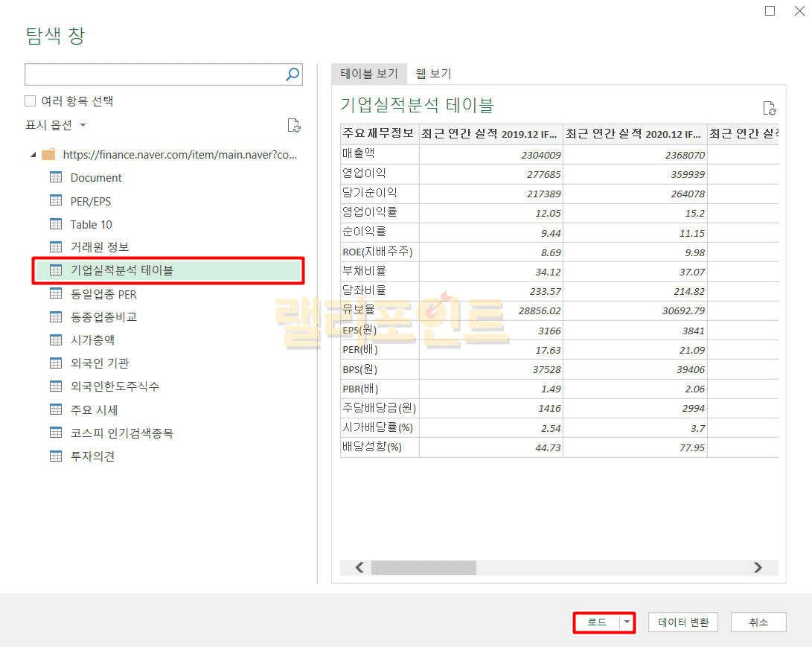The width and height of the screenshot is (812, 647).
Task: Click the table icon beside Document
Action: (56, 177)
